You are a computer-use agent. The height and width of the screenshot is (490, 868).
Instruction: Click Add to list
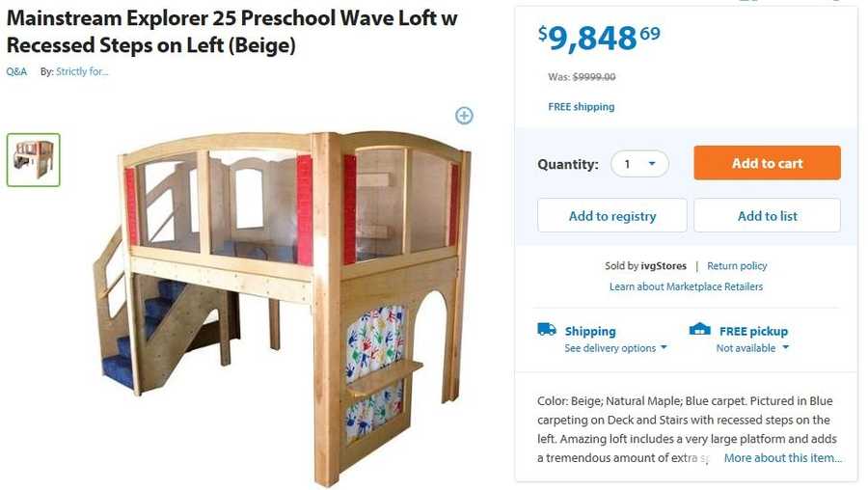tap(767, 216)
